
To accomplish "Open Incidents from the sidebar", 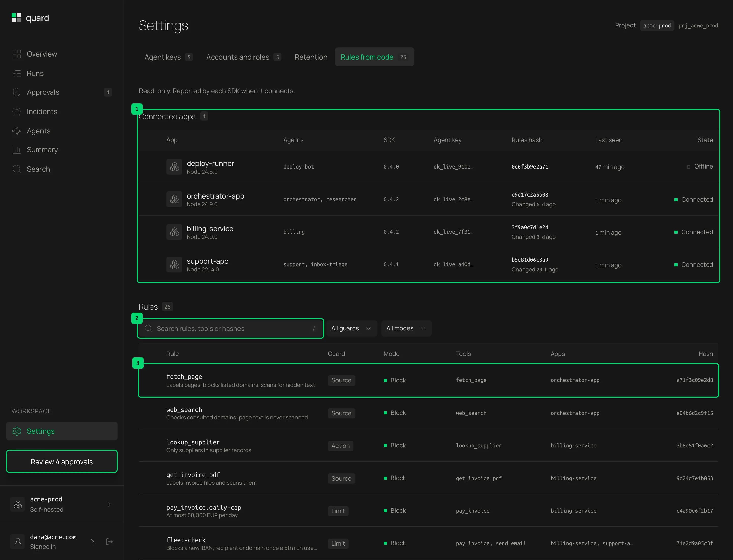I will pos(62,112).
